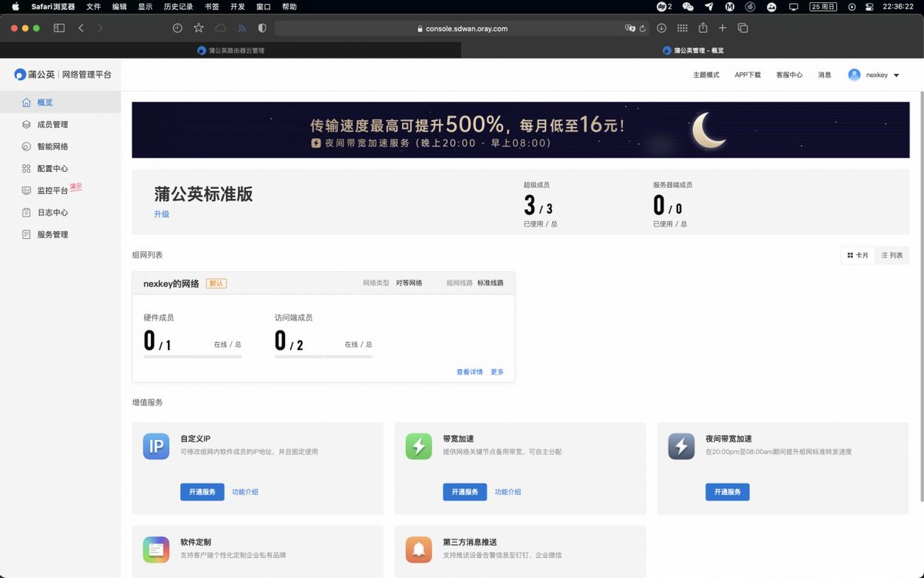Click the Safari bookmark star icon
The height and width of the screenshot is (578, 924).
pyautogui.click(x=199, y=28)
